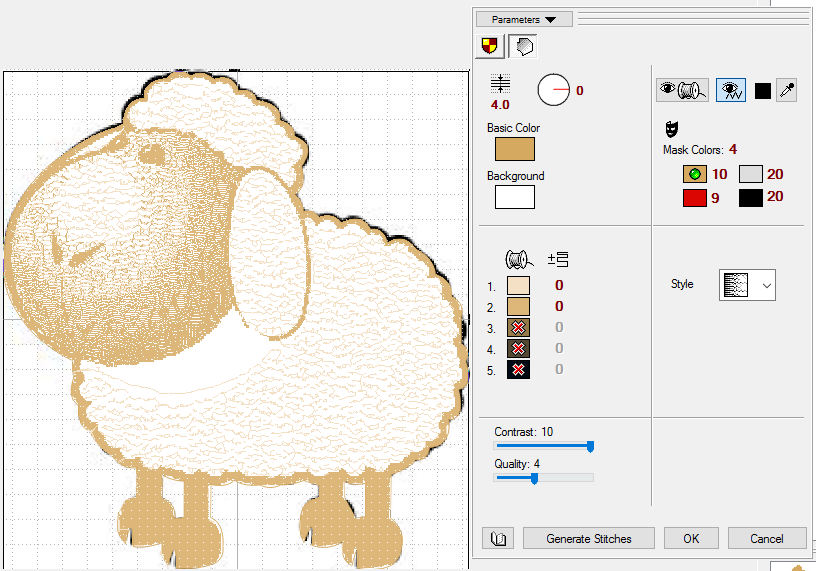
Task: Pick a color with the eyedropper tool
Action: [x=788, y=90]
